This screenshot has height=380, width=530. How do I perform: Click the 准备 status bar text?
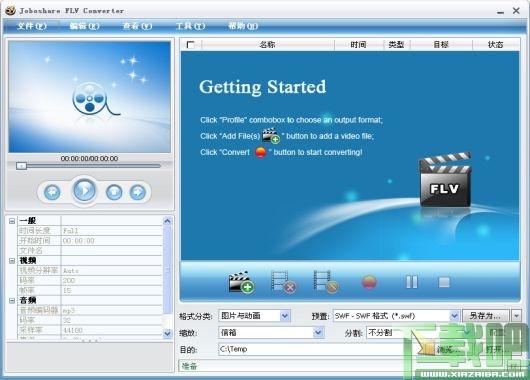[189, 366]
